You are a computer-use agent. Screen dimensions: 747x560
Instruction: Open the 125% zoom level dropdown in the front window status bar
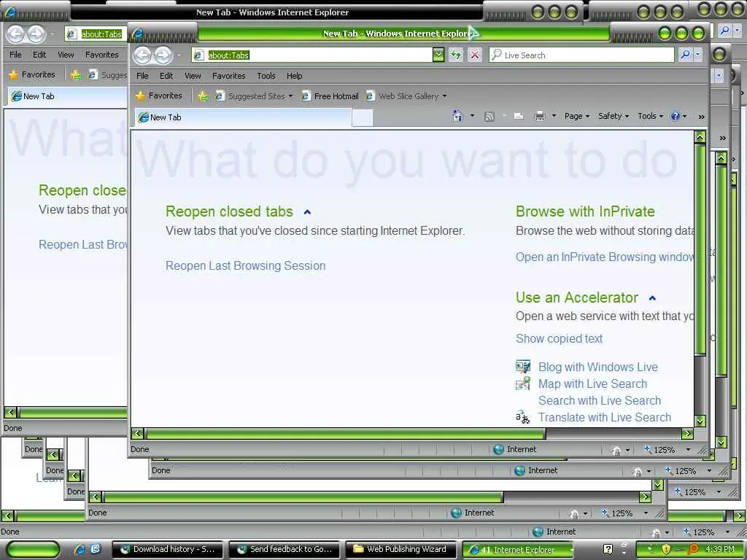pos(688,449)
